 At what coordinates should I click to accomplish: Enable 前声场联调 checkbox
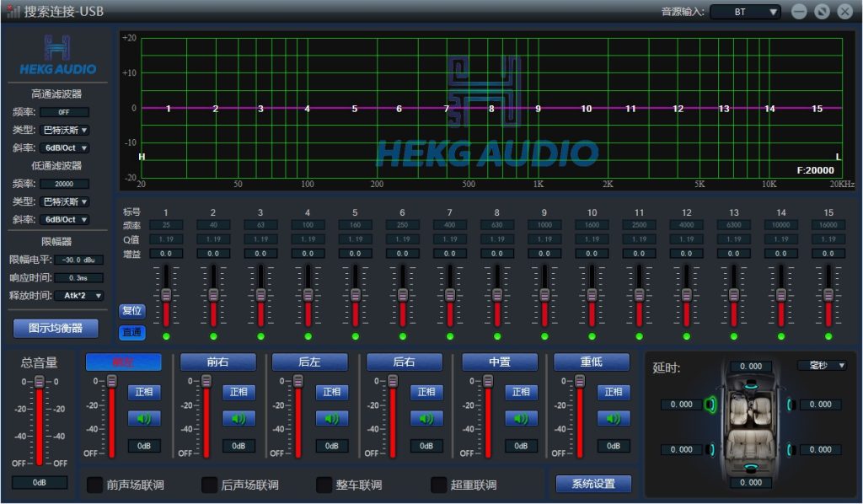(95, 485)
